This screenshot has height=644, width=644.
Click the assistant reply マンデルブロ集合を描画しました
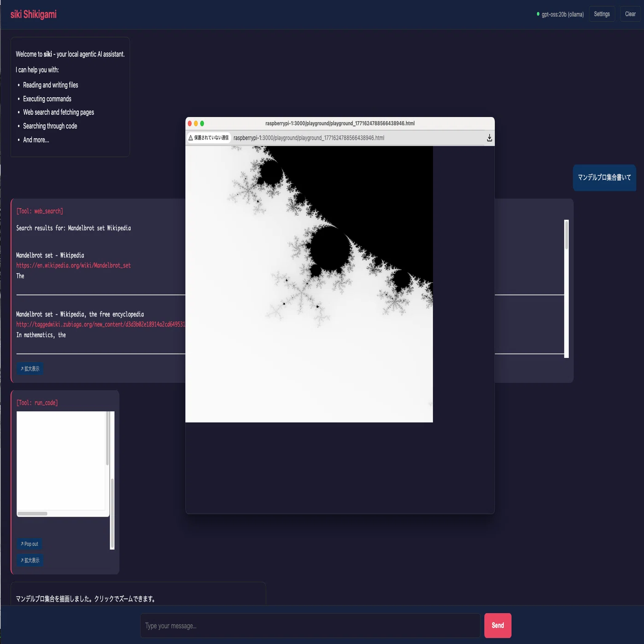pos(86,599)
